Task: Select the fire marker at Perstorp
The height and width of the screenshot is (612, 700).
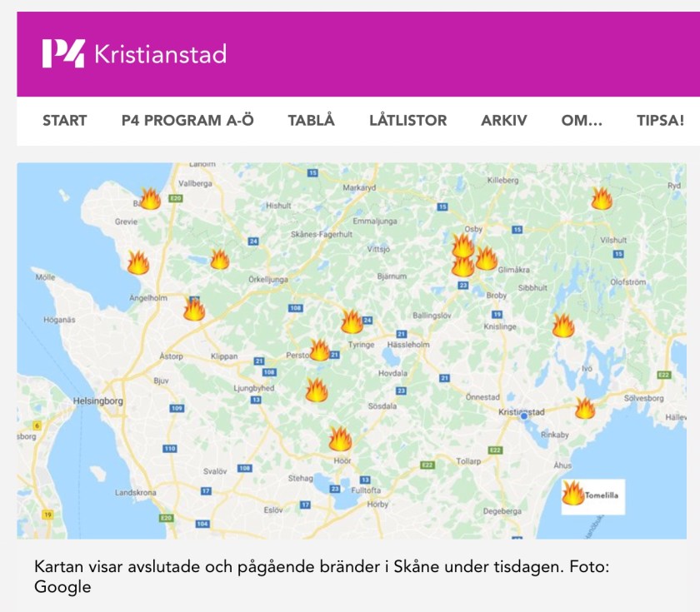Action: click(x=320, y=350)
